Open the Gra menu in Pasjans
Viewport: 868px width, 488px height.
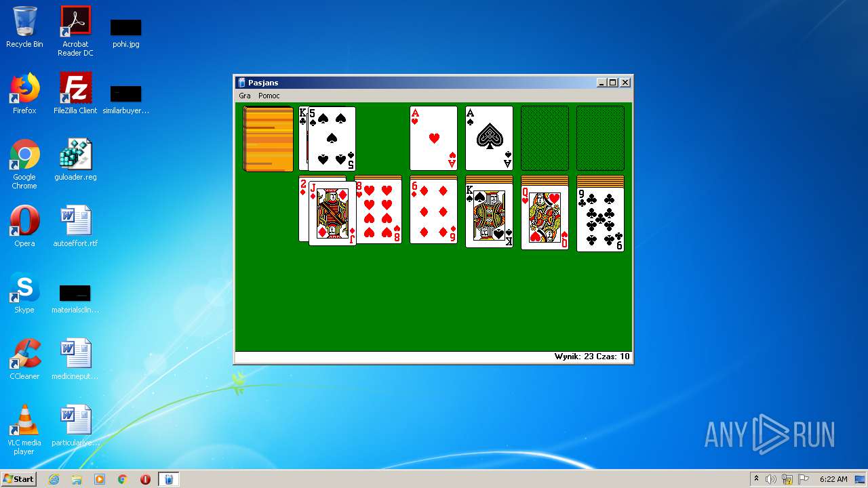coord(245,96)
